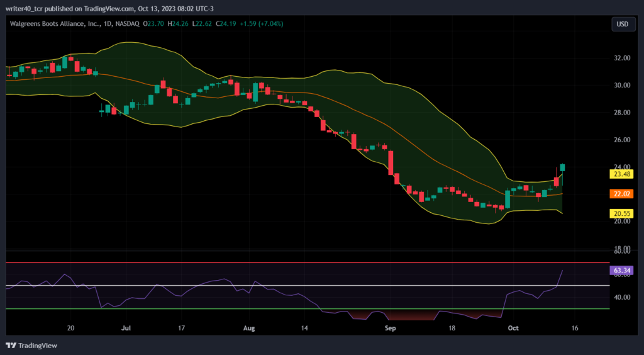
Task: Click the 20.00 price axis label
Action: tap(622, 221)
